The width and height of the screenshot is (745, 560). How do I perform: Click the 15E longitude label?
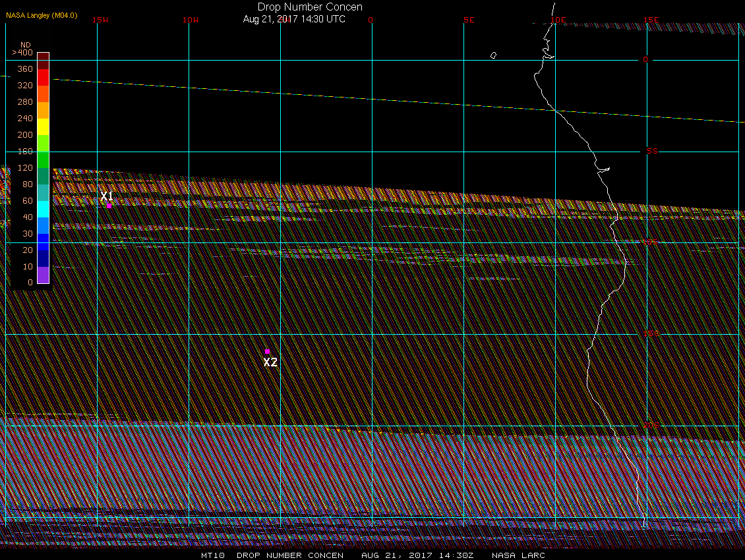click(651, 20)
